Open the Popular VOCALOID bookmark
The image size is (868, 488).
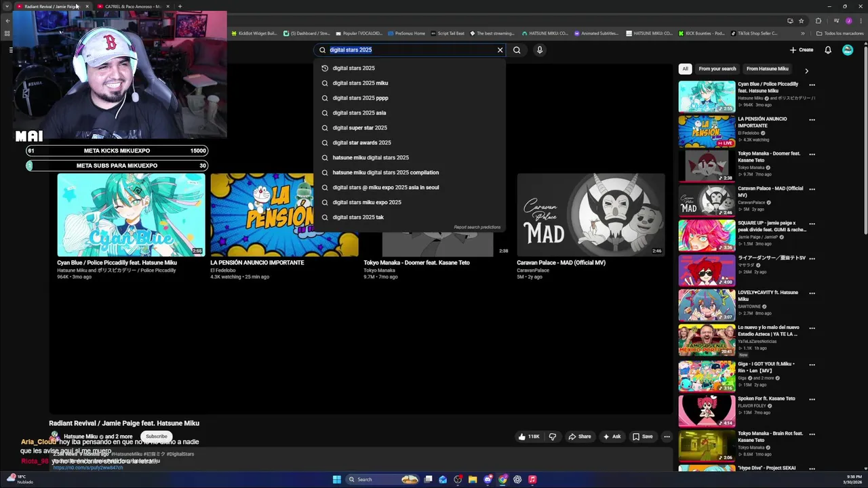(x=359, y=33)
